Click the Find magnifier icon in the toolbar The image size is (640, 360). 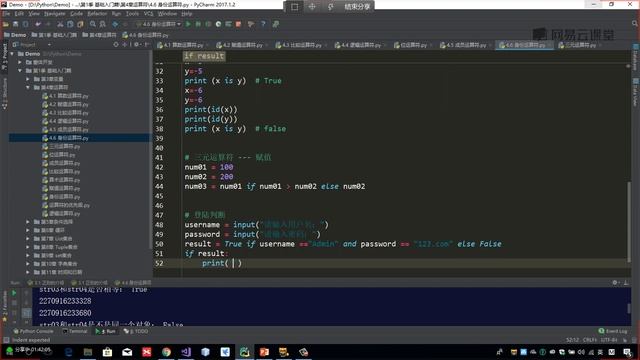coord(93,24)
